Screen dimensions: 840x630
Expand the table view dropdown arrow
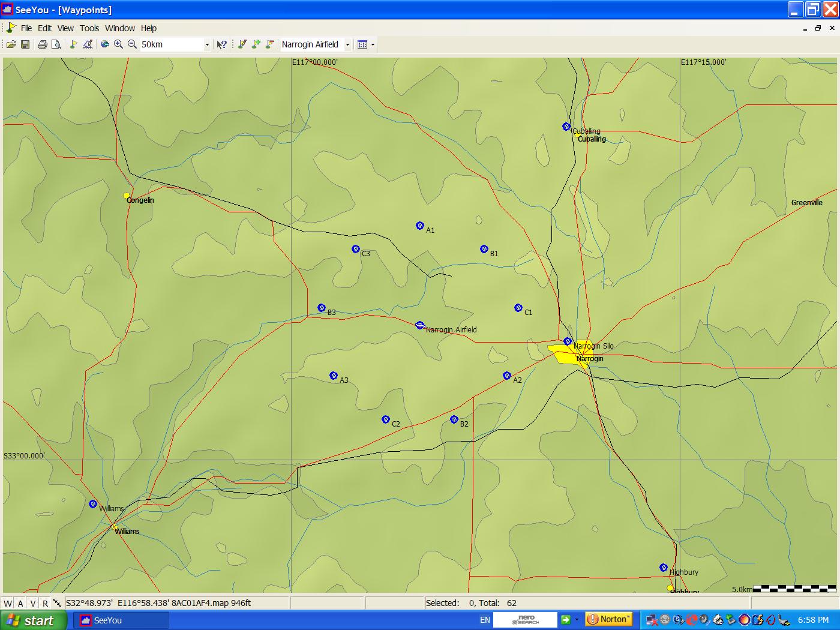373,44
